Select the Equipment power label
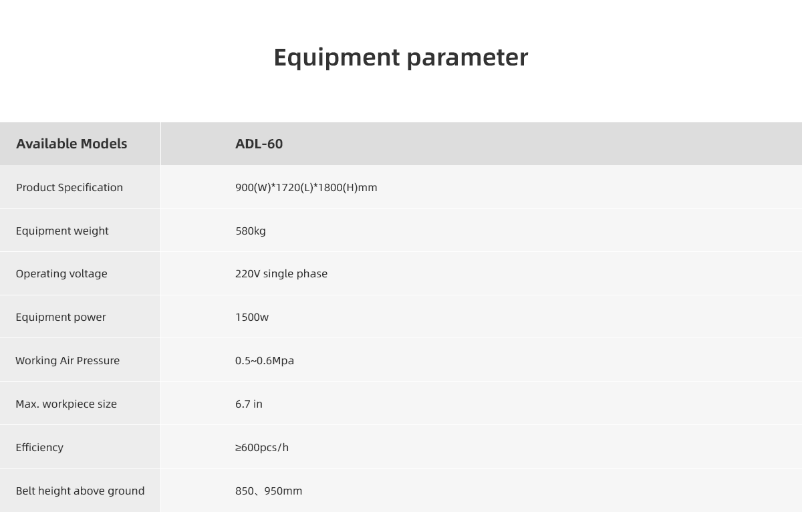Image resolution: width=802 pixels, height=532 pixels. [61, 317]
